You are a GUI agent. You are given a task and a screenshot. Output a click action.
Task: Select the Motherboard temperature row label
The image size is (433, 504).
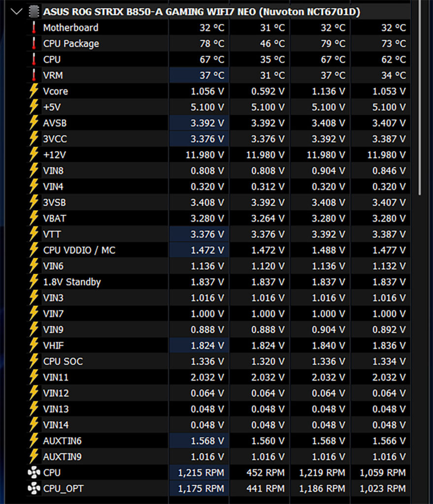[x=70, y=28]
